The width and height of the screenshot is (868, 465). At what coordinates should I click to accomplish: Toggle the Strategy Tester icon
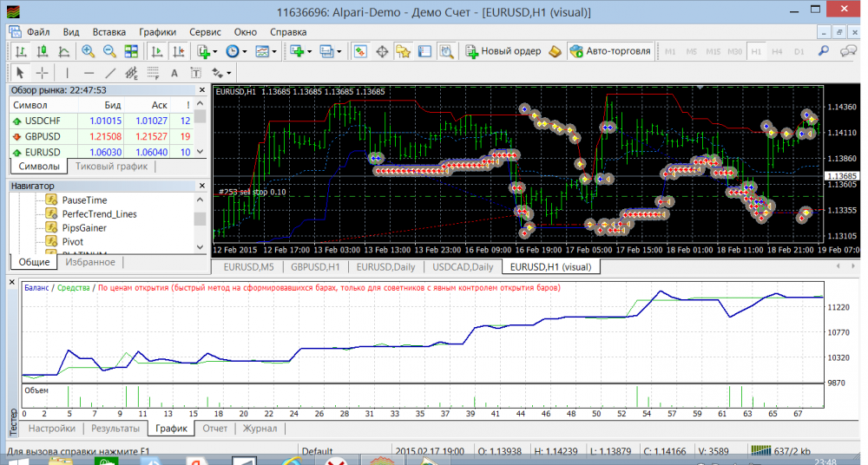[x=446, y=51]
